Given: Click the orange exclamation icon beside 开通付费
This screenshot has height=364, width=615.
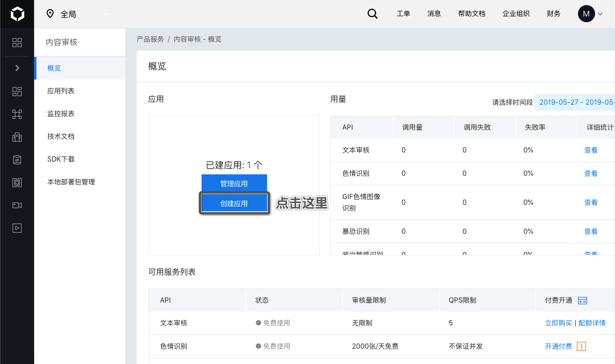Looking at the screenshot, I should (x=581, y=346).
